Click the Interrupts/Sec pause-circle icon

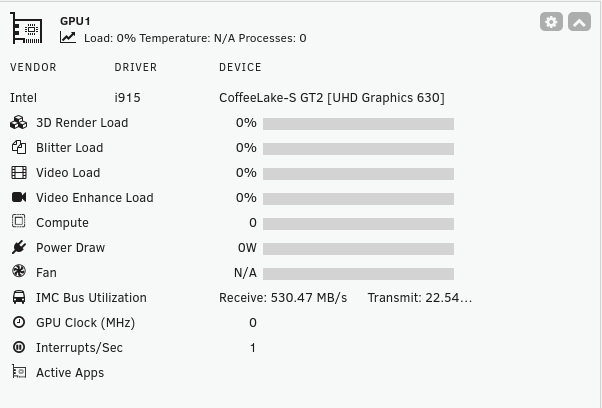pyautogui.click(x=19, y=347)
